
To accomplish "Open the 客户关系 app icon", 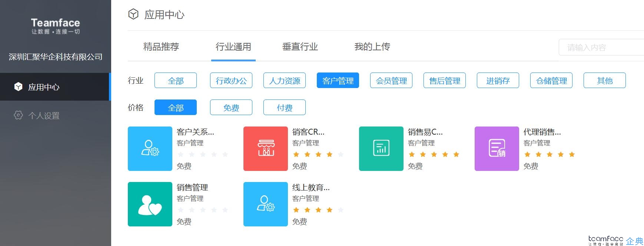I will pos(150,149).
